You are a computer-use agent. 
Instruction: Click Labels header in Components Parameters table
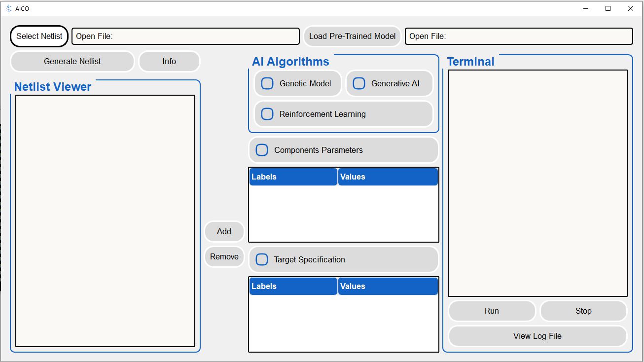click(293, 177)
